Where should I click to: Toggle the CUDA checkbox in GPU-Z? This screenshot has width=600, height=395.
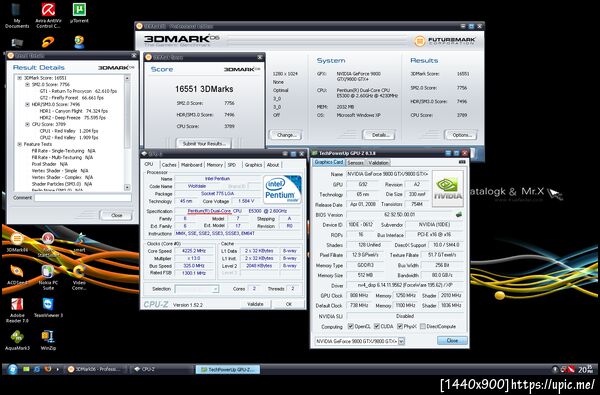(377, 326)
